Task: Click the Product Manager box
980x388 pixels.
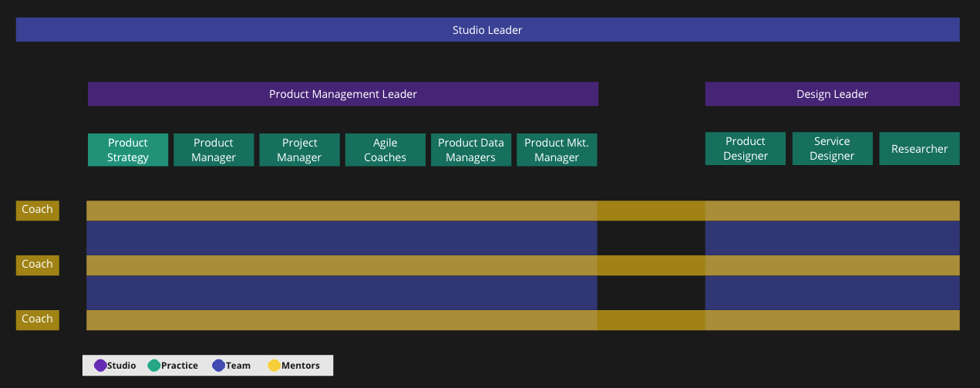Action: [x=214, y=150]
